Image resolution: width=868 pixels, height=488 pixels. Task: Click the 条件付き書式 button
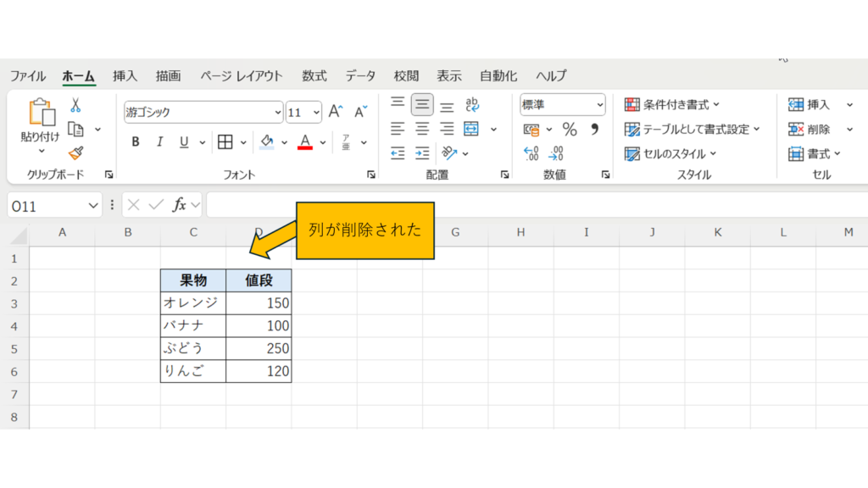(672, 105)
